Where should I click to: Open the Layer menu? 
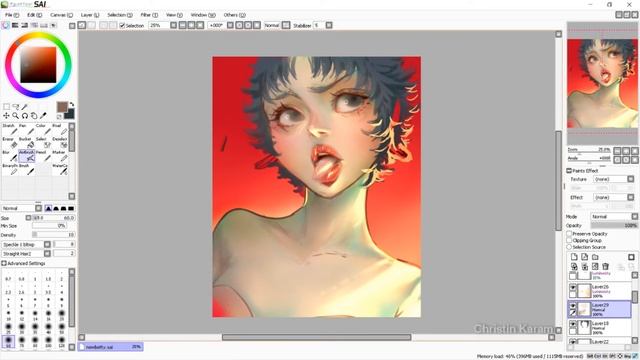click(x=90, y=15)
